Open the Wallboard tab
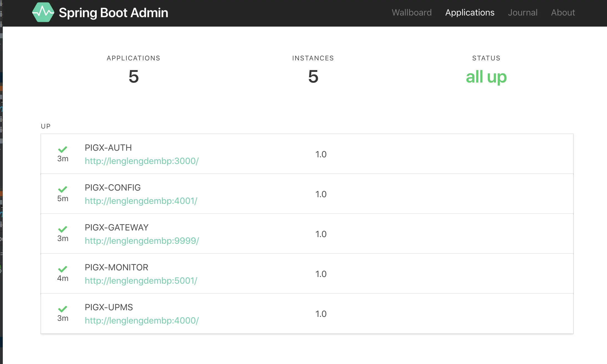This screenshot has height=364, width=607. (x=412, y=12)
